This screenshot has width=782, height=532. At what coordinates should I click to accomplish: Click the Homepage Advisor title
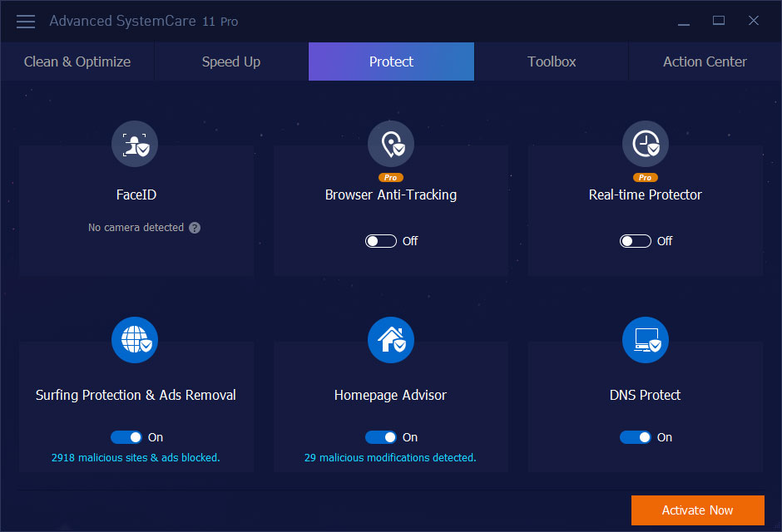pyautogui.click(x=390, y=395)
